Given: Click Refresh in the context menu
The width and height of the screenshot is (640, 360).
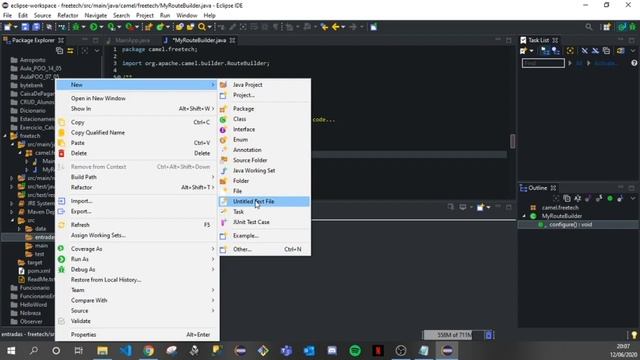Looking at the screenshot, I should click(137, 225).
